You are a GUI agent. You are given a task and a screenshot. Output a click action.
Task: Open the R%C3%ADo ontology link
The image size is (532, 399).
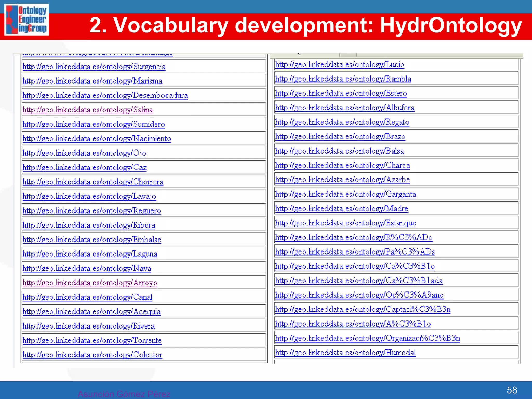[x=354, y=237]
